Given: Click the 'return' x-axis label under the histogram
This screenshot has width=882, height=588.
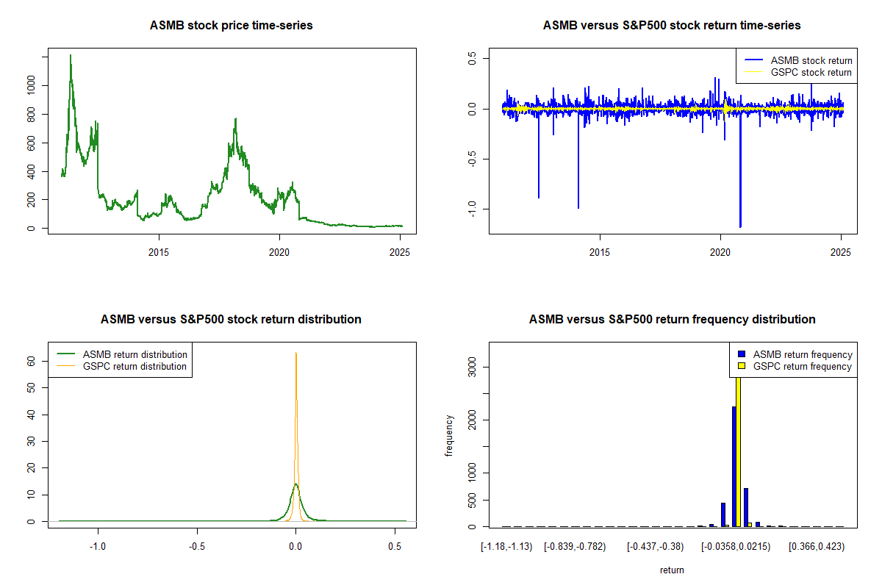Looking at the screenshot, I should 672,570.
